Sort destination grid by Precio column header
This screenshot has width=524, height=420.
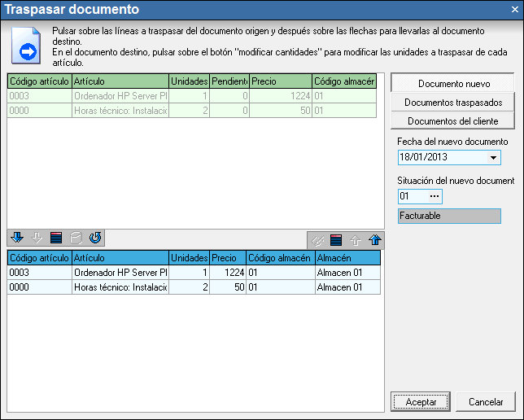pyautogui.click(x=227, y=258)
